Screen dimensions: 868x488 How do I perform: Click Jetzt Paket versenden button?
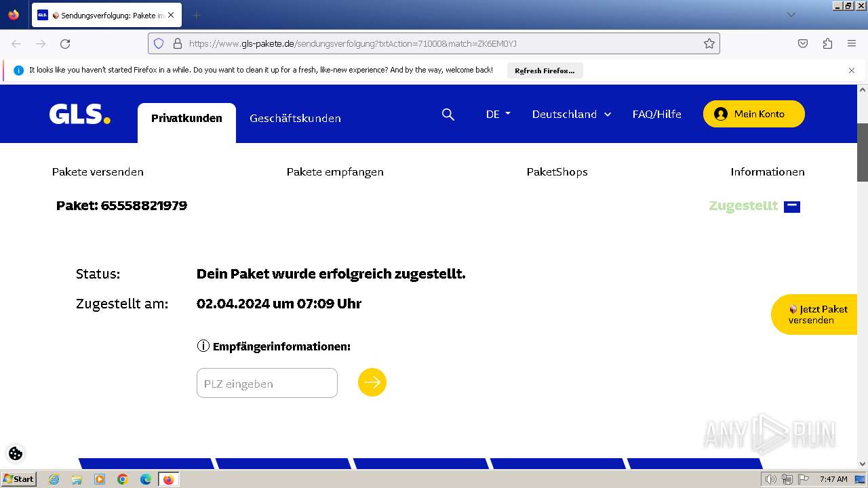814,314
